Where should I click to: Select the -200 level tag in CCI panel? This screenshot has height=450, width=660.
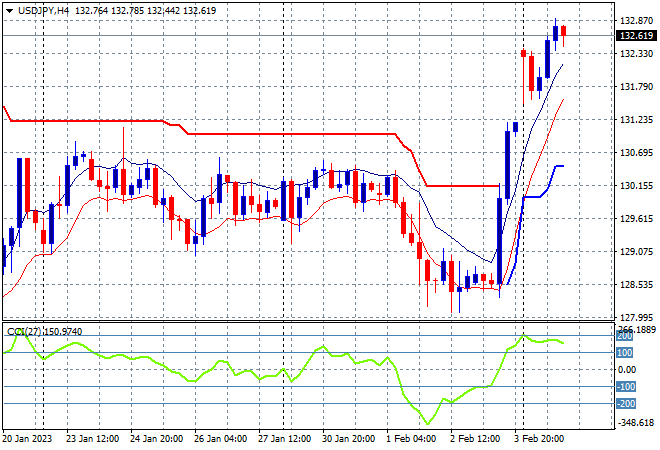click(626, 404)
